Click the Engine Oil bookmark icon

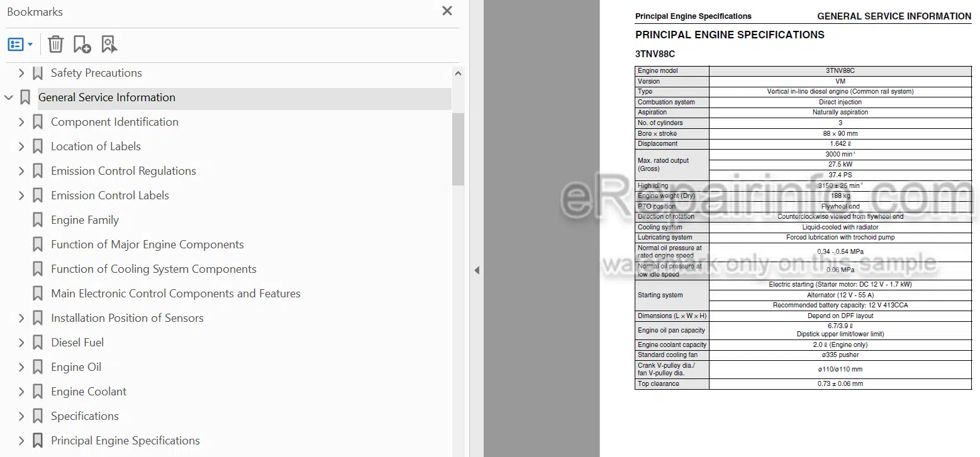point(38,367)
